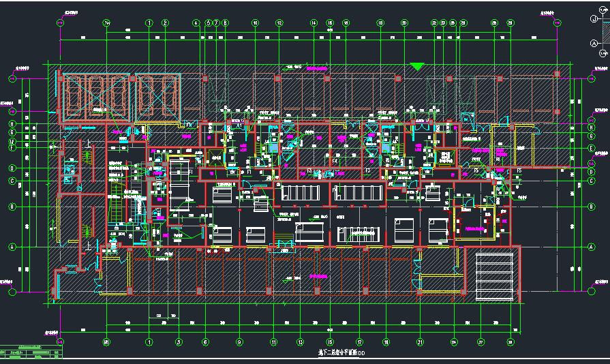The image size is (610, 364).
Task: Click left-side row axis bubble A
Action: tap(12, 247)
